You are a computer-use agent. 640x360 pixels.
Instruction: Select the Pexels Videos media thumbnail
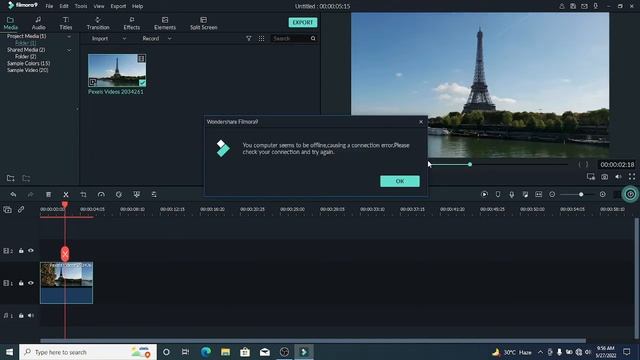(x=117, y=70)
